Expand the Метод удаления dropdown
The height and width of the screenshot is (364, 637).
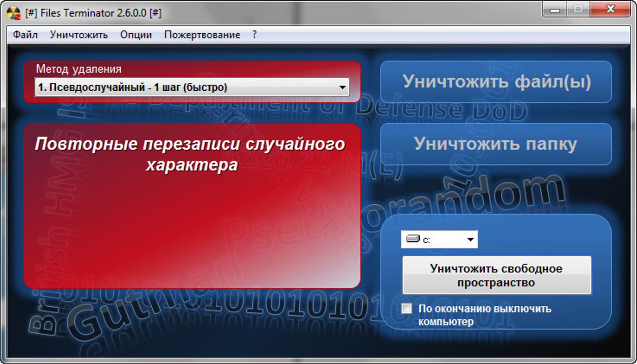192,87
